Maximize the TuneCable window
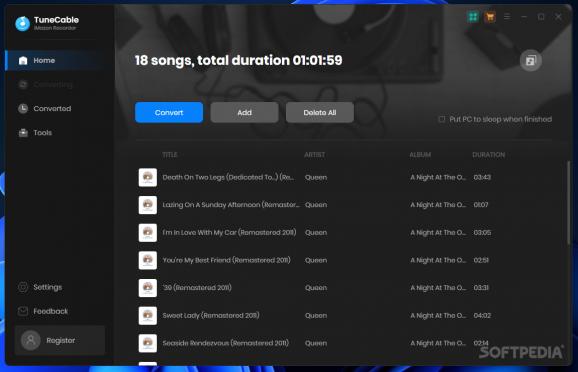Screen dimensions: 578x372 pos(541,17)
